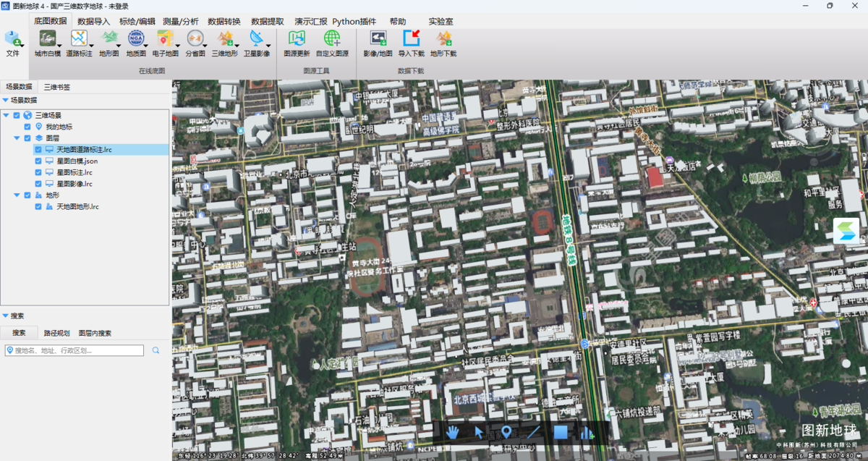Switch to the 测量/分析 ribbon tab

coord(180,22)
